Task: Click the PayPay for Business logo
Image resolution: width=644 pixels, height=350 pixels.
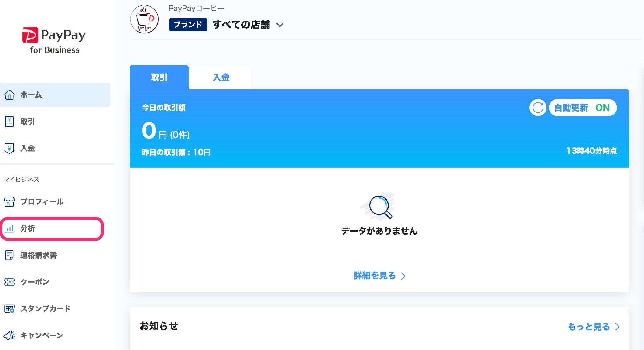Action: (x=54, y=41)
